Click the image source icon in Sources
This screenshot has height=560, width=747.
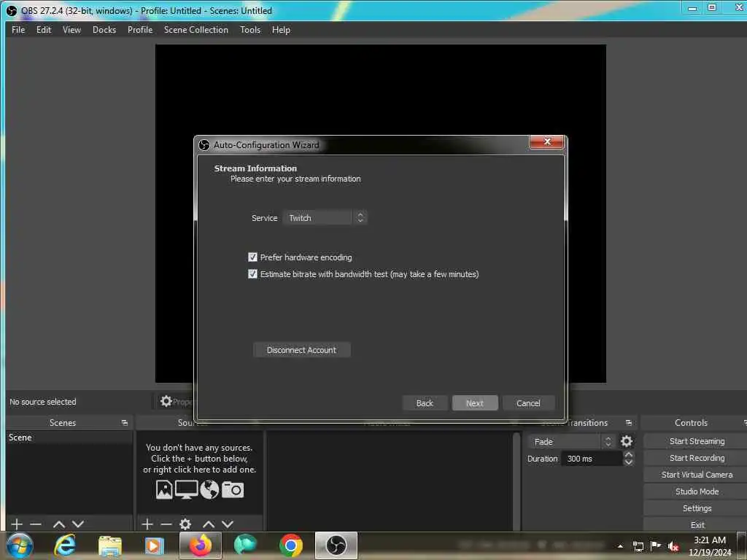(164, 489)
